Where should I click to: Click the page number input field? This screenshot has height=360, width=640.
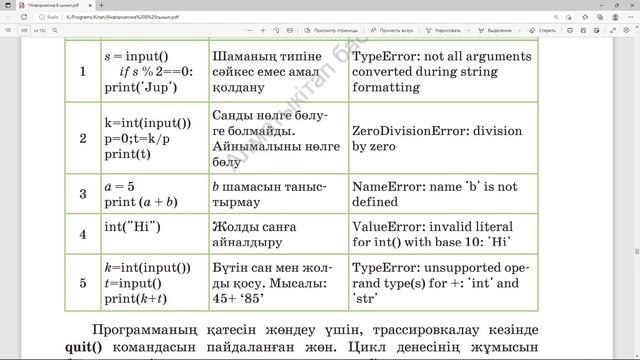click(x=24, y=30)
